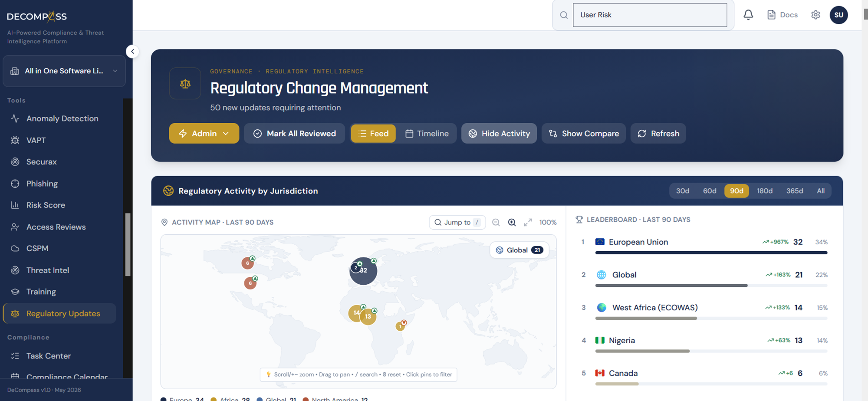
Task: Click the search magnifier icon
Action: click(564, 15)
